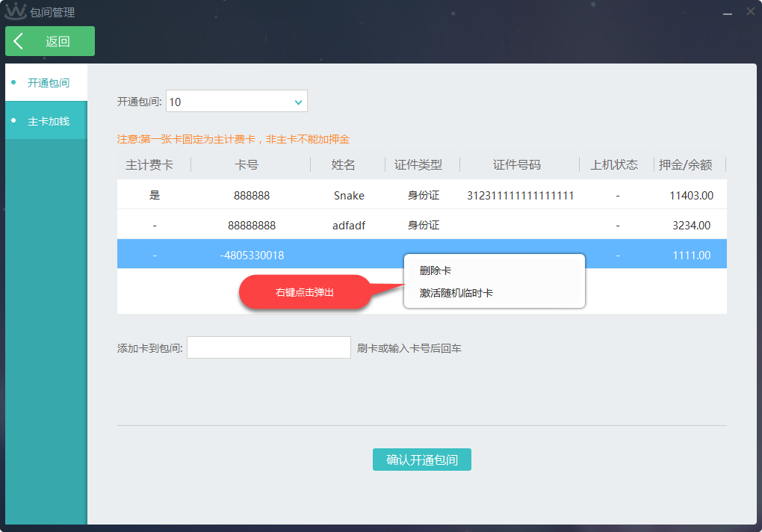Viewport: 762px width, 532px height.
Task: Click the balance 1111.00 cell
Action: [691, 255]
